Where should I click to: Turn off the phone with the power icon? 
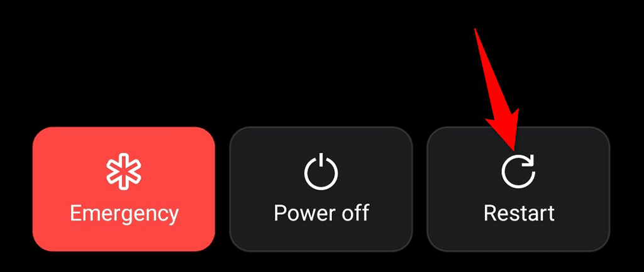[321, 171]
